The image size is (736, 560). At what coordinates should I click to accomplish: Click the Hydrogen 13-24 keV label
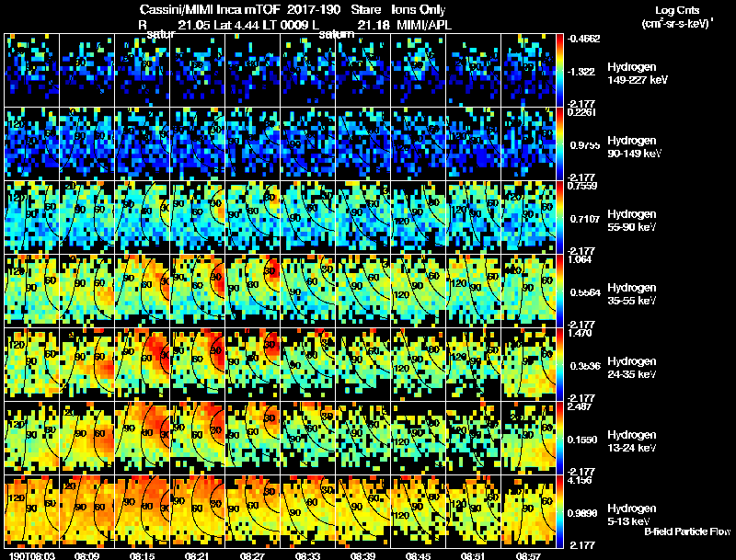click(632, 441)
